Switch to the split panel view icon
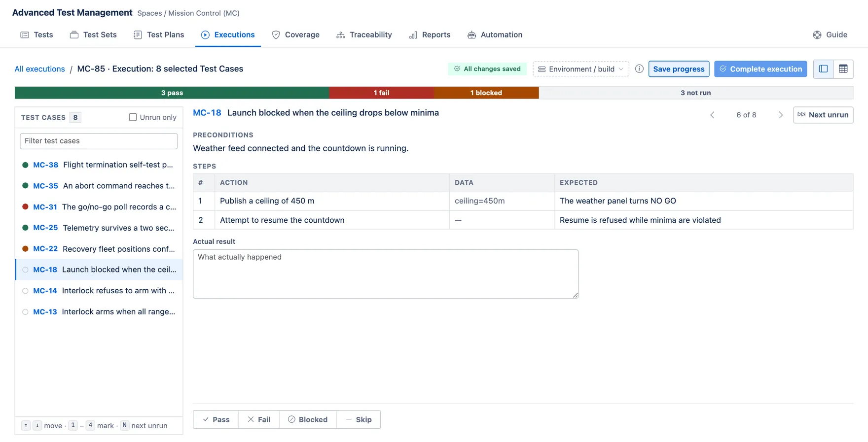This screenshot has width=868, height=442. 823,69
